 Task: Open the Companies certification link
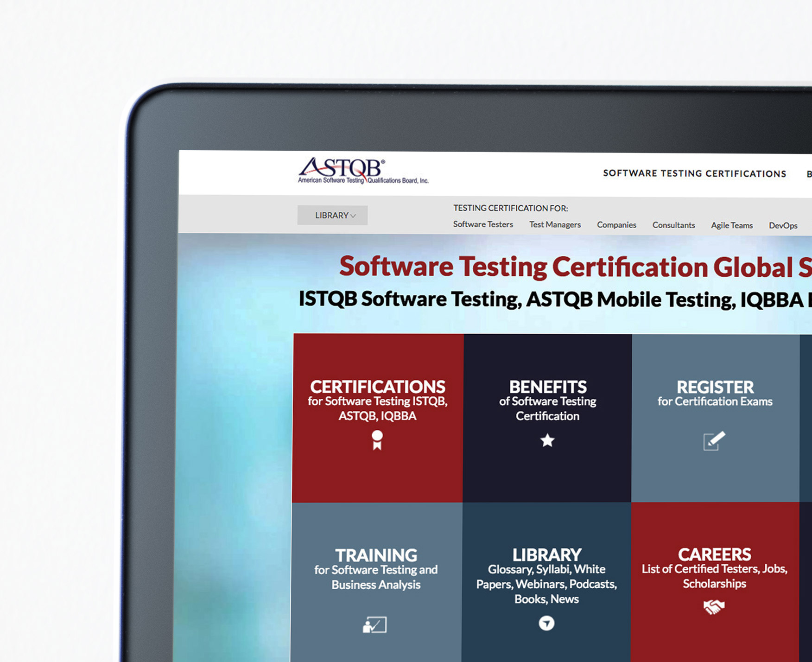[616, 225]
